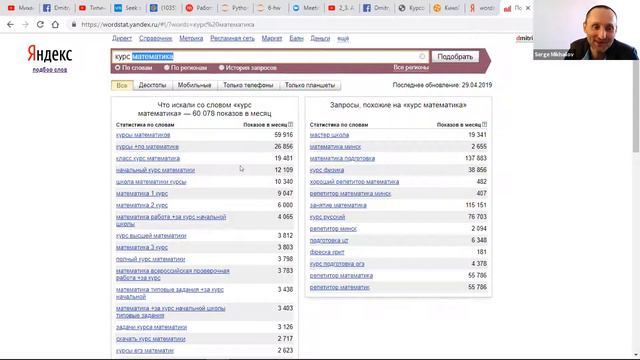Click help icon beside left 'Показов в месяц'
Screen dimensions: 640x360
(x=291, y=124)
